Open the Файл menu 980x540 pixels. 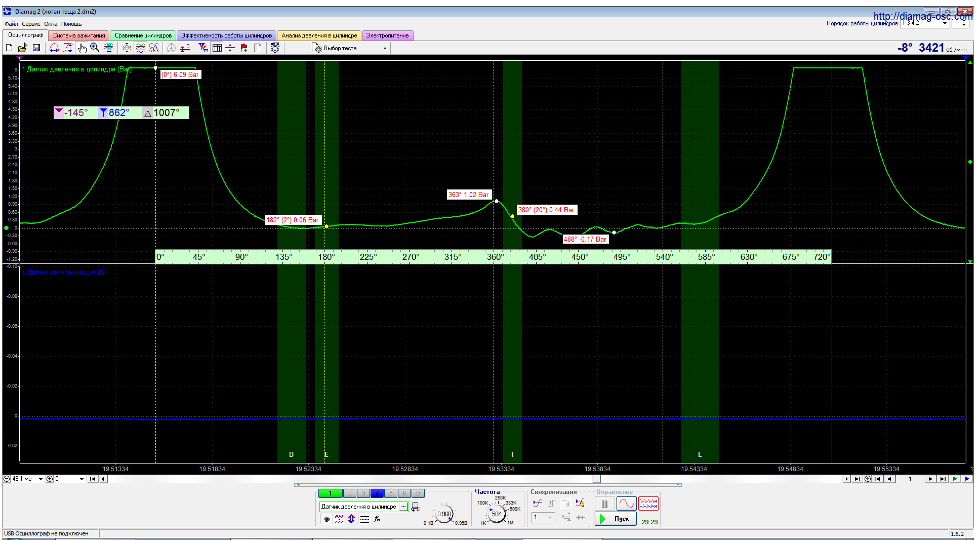click(11, 24)
